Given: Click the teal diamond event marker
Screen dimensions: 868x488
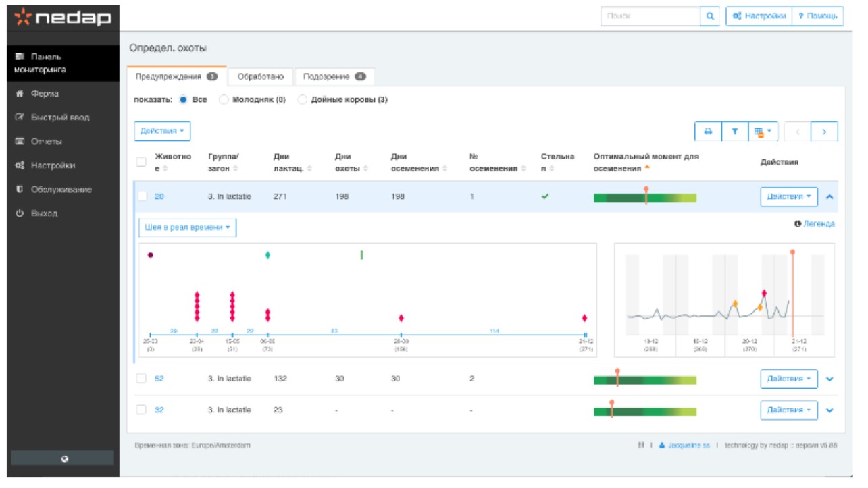Looking at the screenshot, I should pos(268,255).
